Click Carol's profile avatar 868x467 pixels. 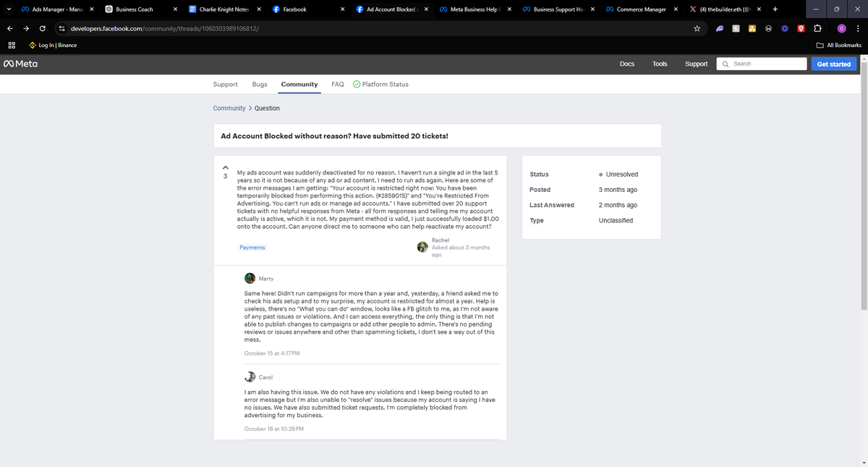click(x=250, y=376)
